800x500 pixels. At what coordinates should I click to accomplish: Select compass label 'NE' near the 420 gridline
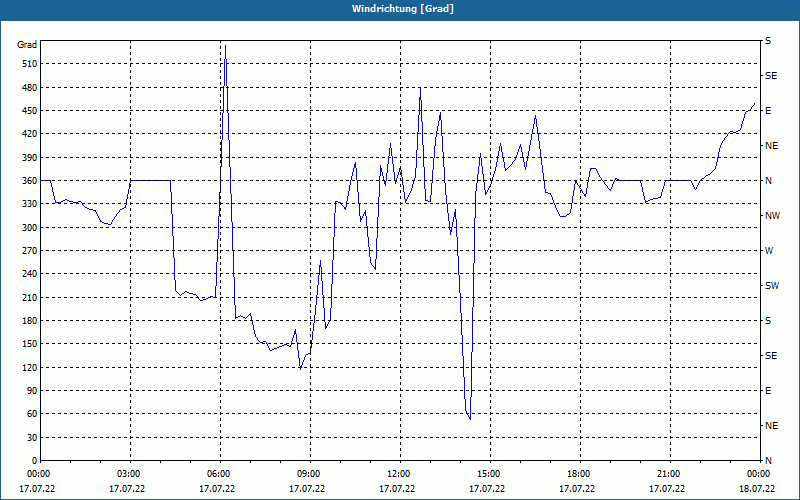[771, 146]
